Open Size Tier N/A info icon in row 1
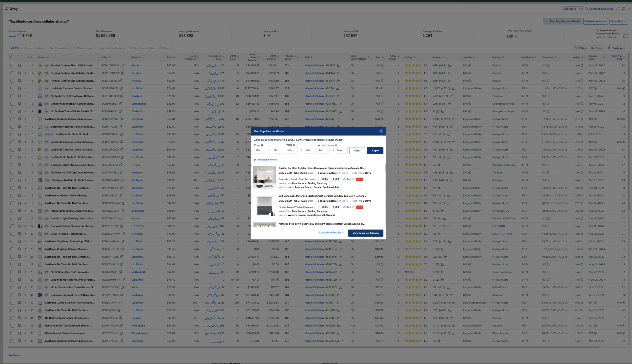 pyautogui.click(x=470, y=65)
